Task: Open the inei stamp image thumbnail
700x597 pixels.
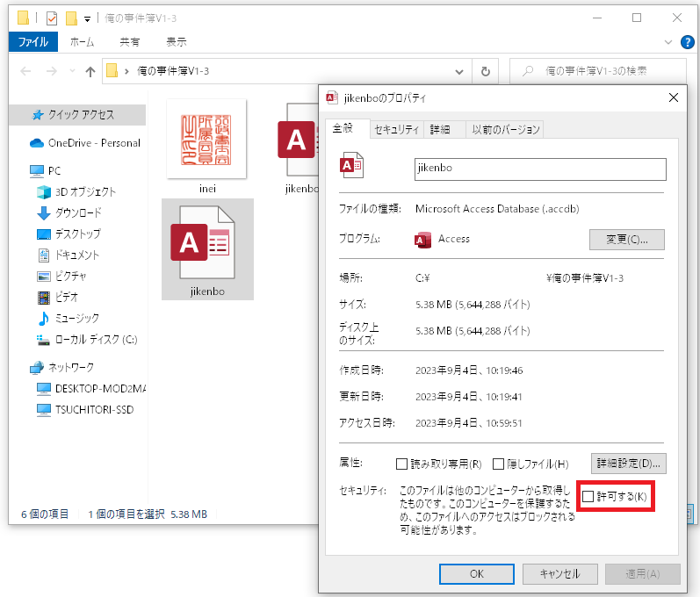Action: (x=207, y=140)
